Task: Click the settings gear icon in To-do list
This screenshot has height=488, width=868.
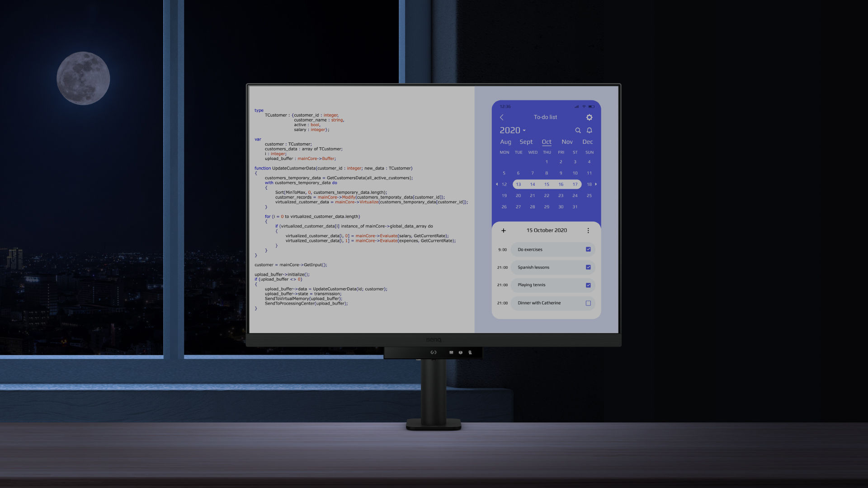Action: tap(589, 117)
